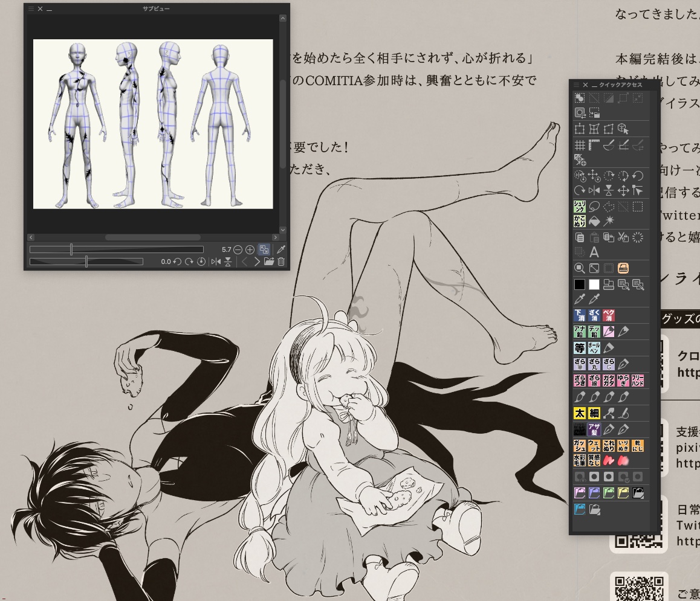Toggle the Ruler display
Screen dimensions: 700x601
click(x=594, y=145)
